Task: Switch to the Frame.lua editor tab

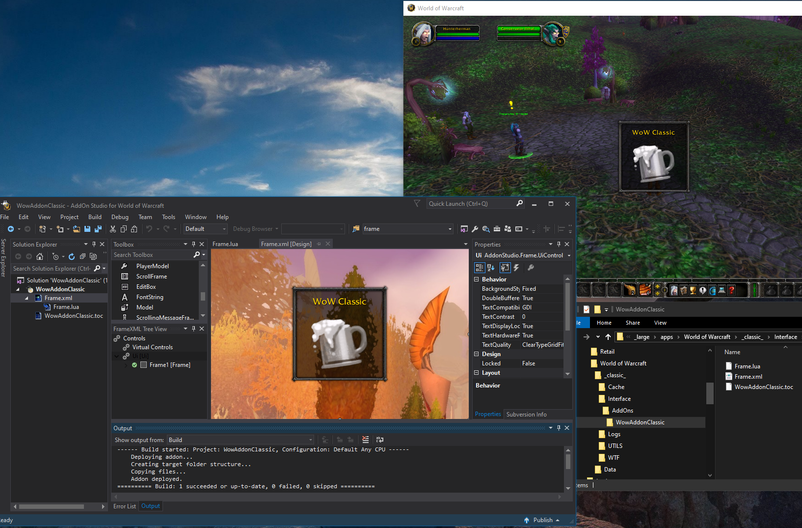Action: [x=225, y=244]
